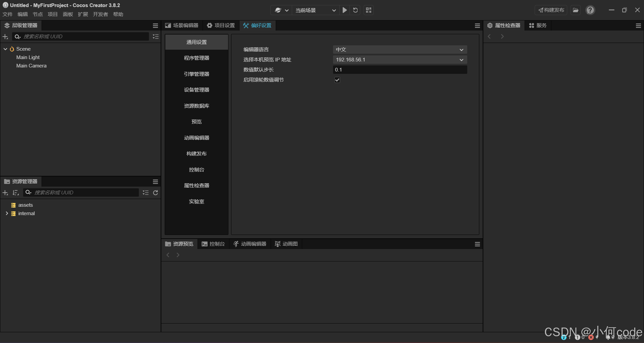Open the current scene dropdown
The image size is (644, 343).
(315, 10)
